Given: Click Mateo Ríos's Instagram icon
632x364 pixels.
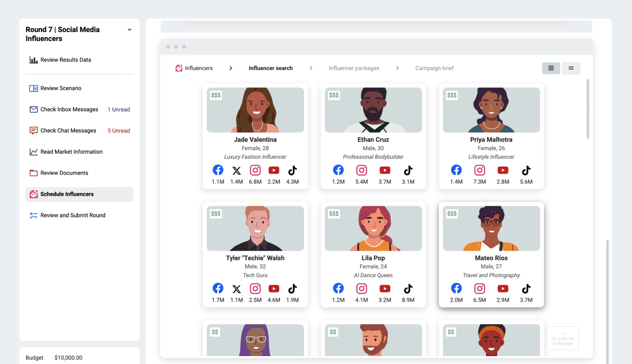Looking at the screenshot, I should (480, 288).
